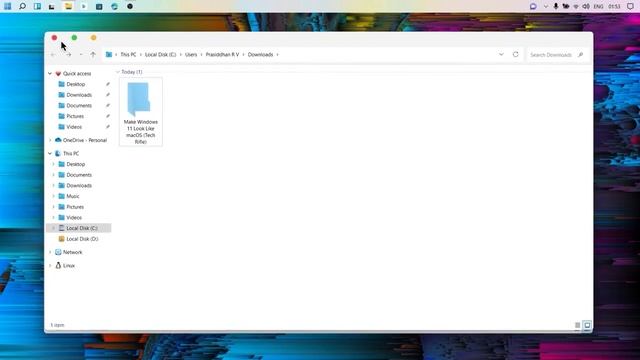
Task: Select Local Disk (C:) in sidebar
Action: tap(78, 228)
